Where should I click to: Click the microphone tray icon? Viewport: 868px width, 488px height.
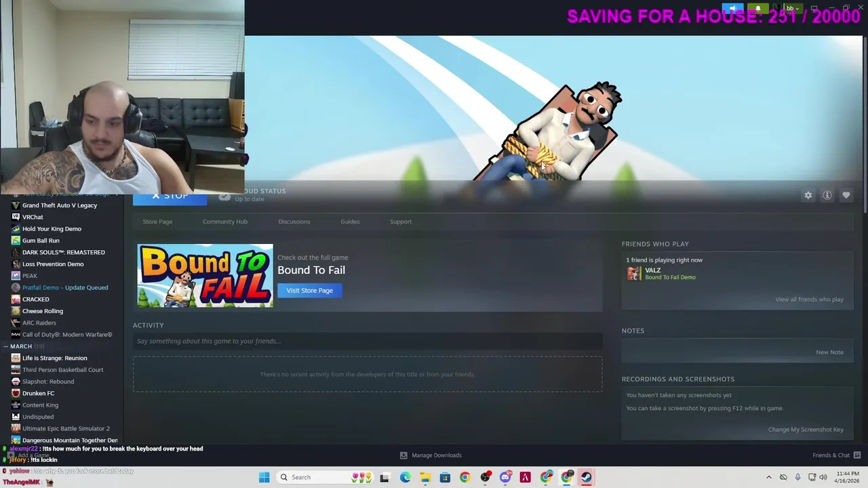click(798, 477)
